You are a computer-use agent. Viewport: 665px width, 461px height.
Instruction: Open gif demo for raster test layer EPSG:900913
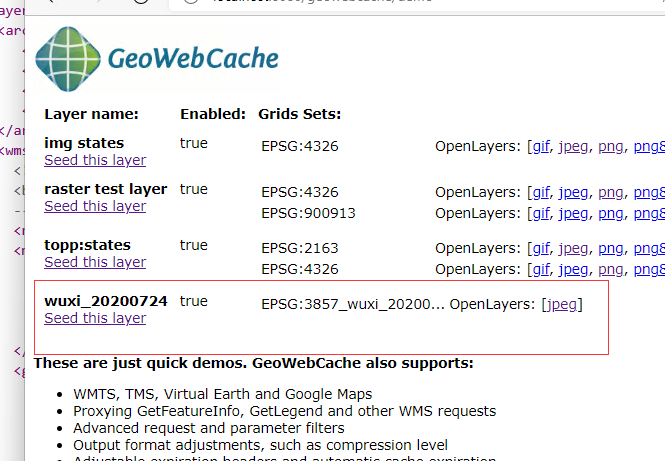540,213
